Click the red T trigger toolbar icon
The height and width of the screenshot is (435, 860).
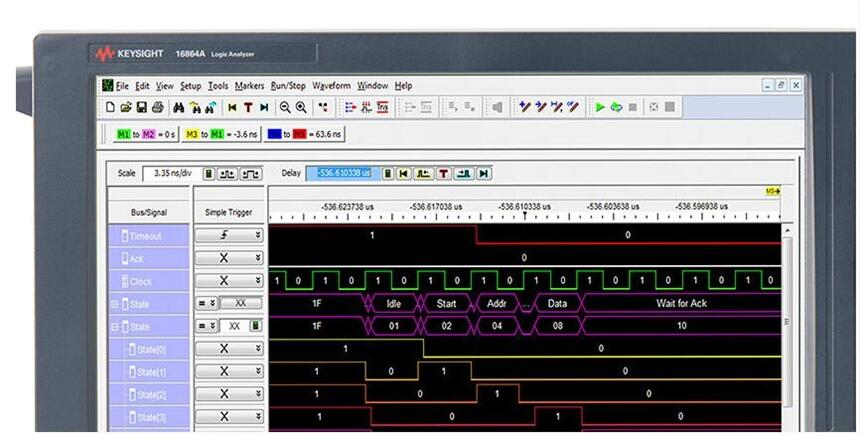coord(248,107)
